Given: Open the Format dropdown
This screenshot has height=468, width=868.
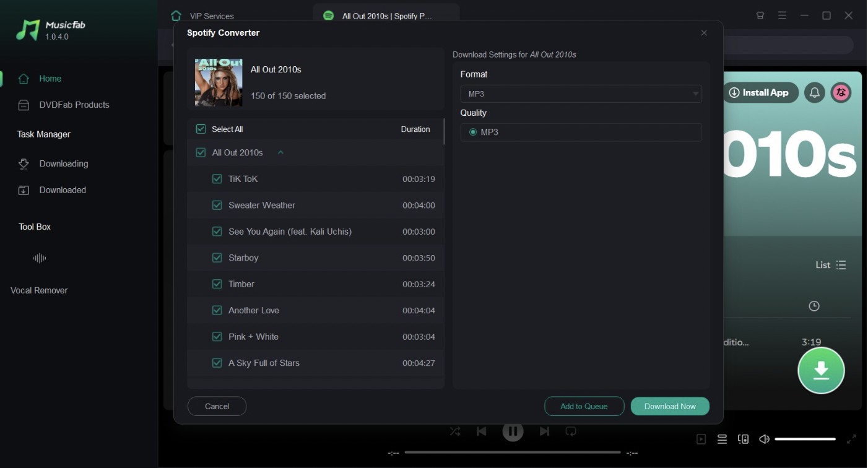Looking at the screenshot, I should (x=581, y=93).
